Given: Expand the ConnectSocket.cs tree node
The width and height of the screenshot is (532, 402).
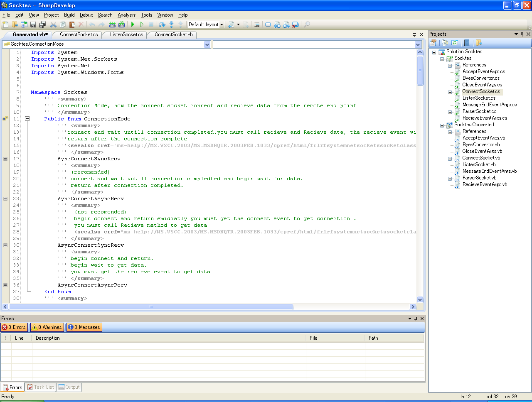Looking at the screenshot, I should (x=450, y=92).
